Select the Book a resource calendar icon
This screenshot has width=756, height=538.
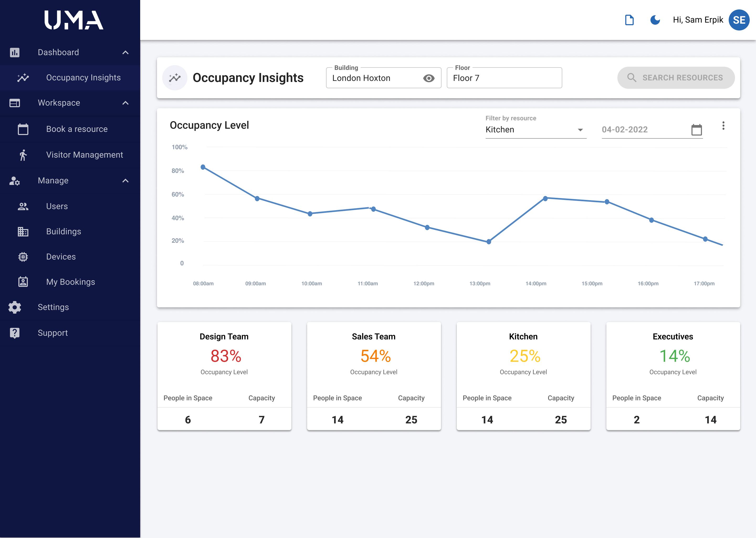click(x=23, y=129)
